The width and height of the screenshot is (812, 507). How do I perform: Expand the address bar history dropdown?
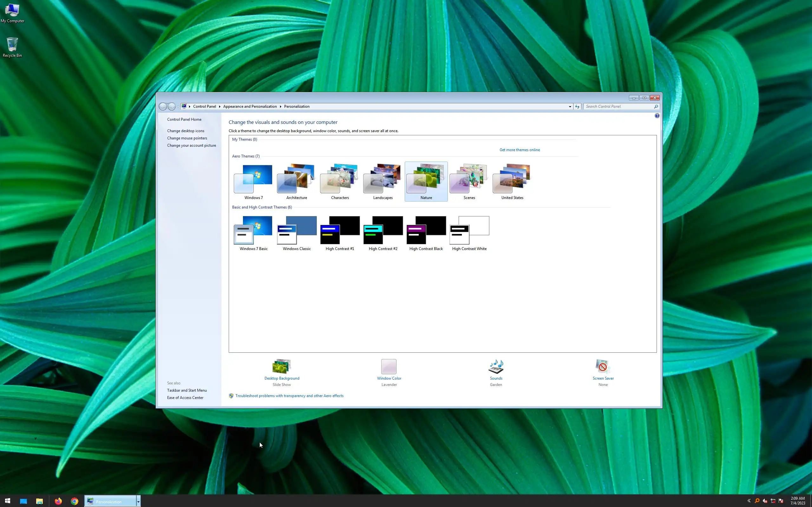click(x=570, y=107)
